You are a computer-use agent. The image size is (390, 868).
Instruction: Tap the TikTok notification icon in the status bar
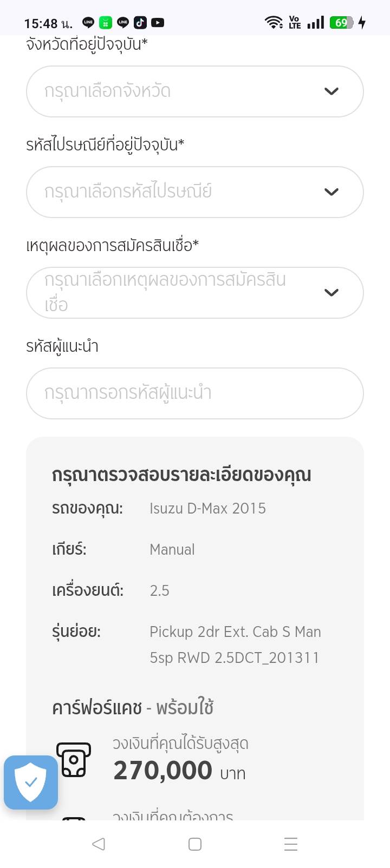point(140,23)
